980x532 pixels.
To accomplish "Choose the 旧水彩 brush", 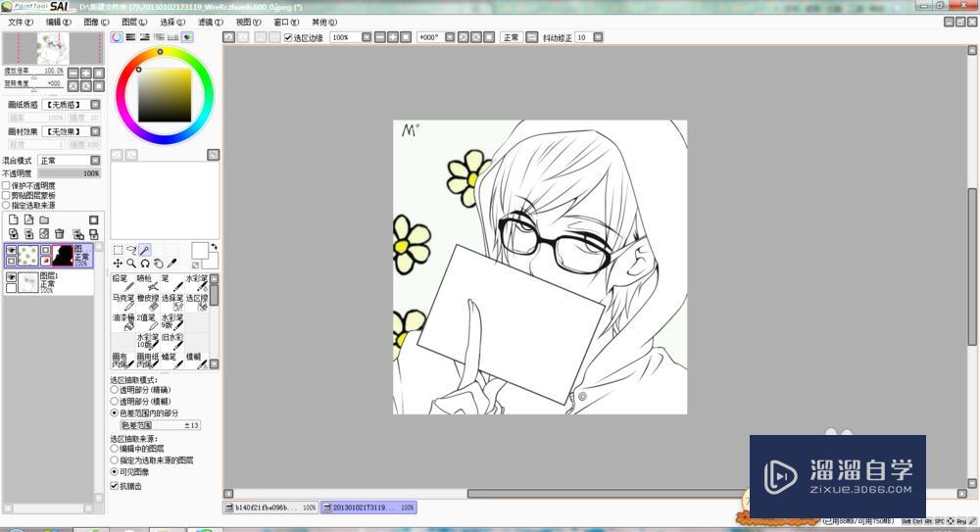I will [x=171, y=341].
